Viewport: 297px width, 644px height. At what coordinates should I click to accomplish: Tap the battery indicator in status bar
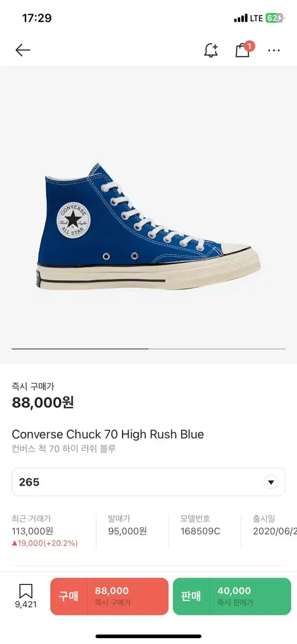tap(275, 18)
